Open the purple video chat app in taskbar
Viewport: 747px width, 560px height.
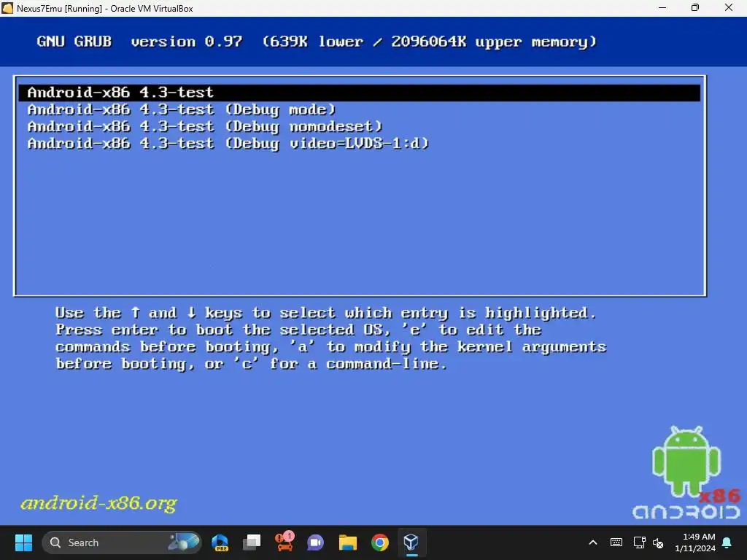(315, 542)
